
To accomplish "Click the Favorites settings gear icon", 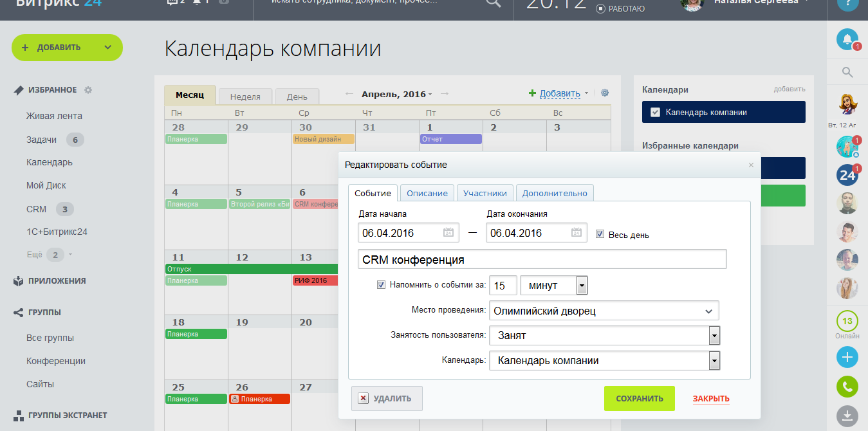I will coord(88,90).
